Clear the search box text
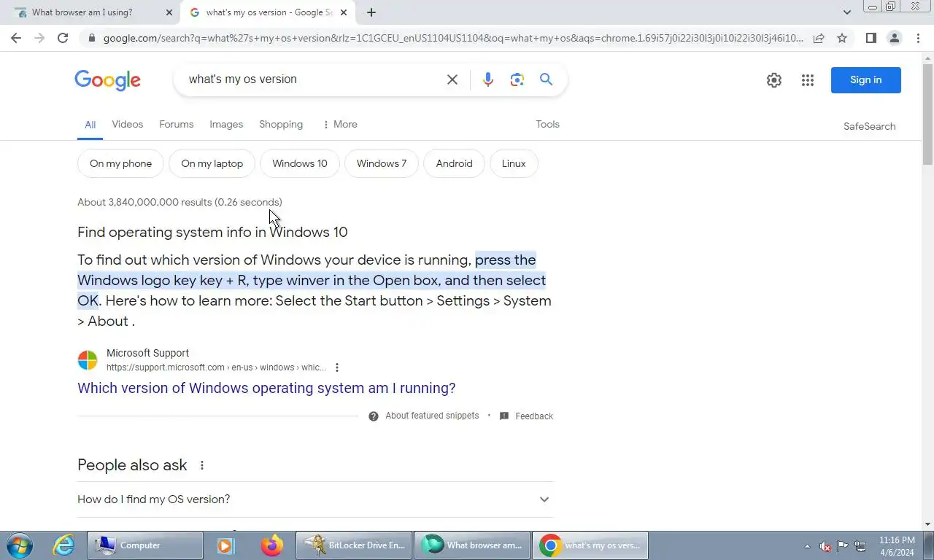This screenshot has width=934, height=560. pyautogui.click(x=452, y=79)
